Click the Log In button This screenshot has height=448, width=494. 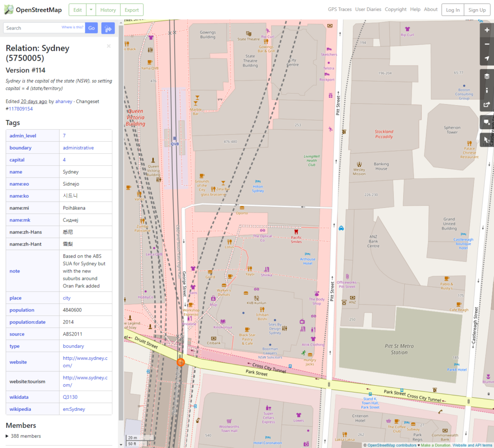coord(453,10)
